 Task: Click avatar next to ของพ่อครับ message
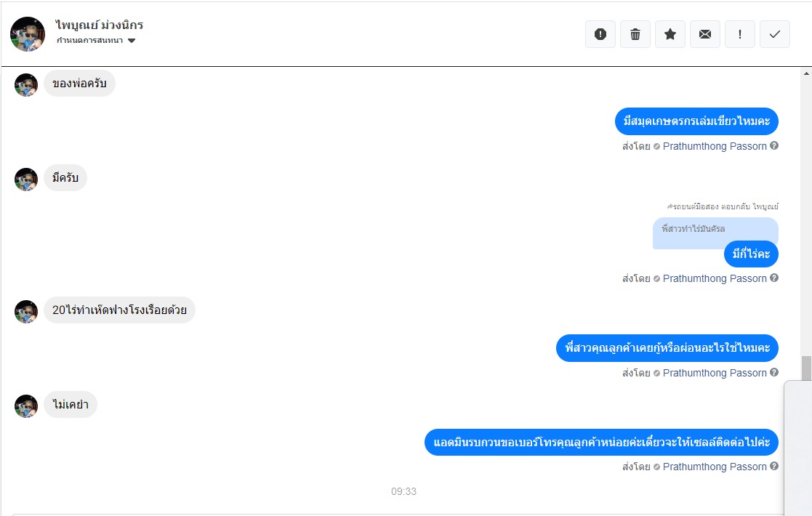pos(26,84)
